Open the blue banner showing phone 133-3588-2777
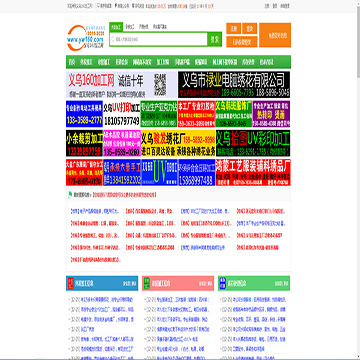This screenshot has width=360, height=360. (x=84, y=114)
